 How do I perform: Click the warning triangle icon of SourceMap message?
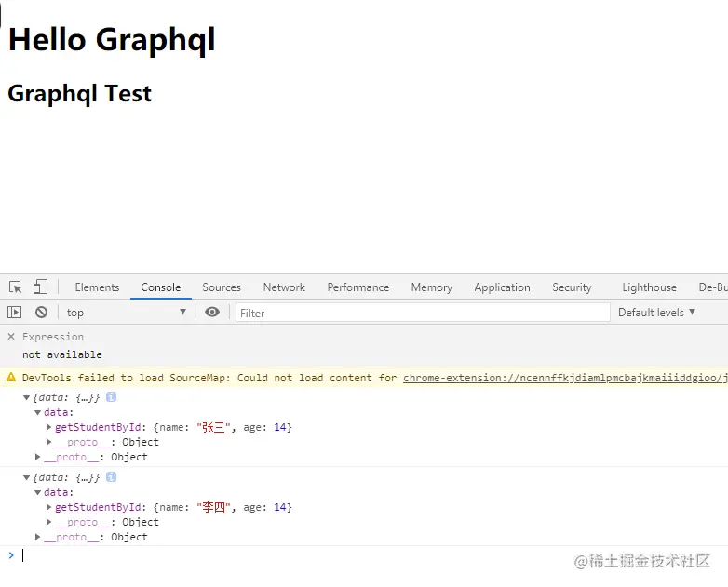pyautogui.click(x=11, y=378)
